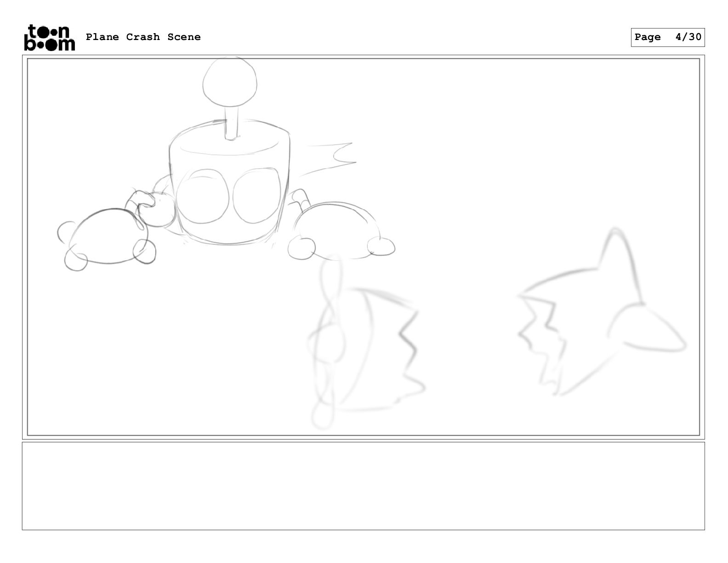This screenshot has width=728, height=563.
Task: Click the "Plane Crash Scene" title text
Action: tap(143, 37)
